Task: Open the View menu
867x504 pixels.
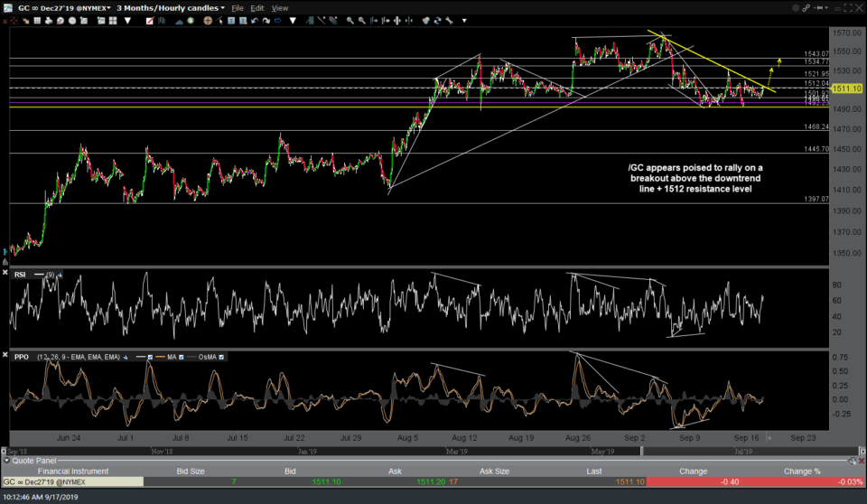Action: 280,7
